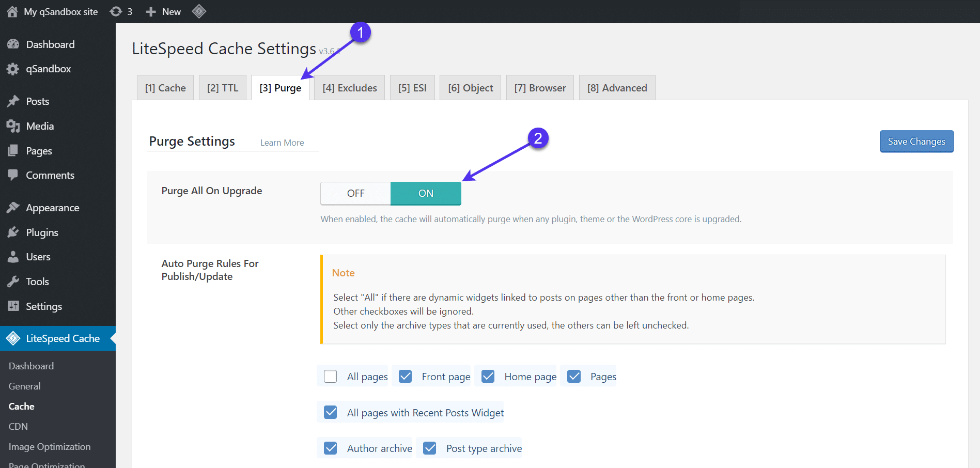Viewport: 980px width, 468px height.
Task: Open CDN settings from the sidebar menu
Action: [18, 426]
